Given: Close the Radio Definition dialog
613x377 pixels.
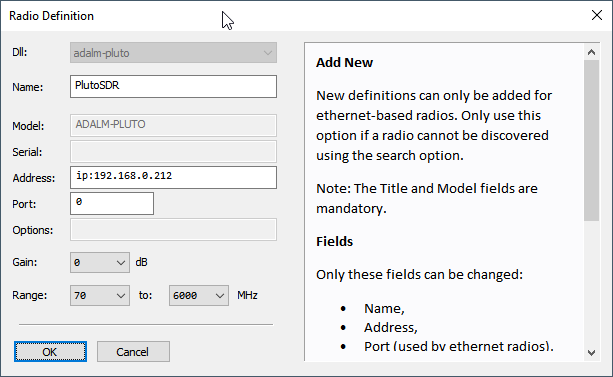Looking at the screenshot, I should point(597,16).
